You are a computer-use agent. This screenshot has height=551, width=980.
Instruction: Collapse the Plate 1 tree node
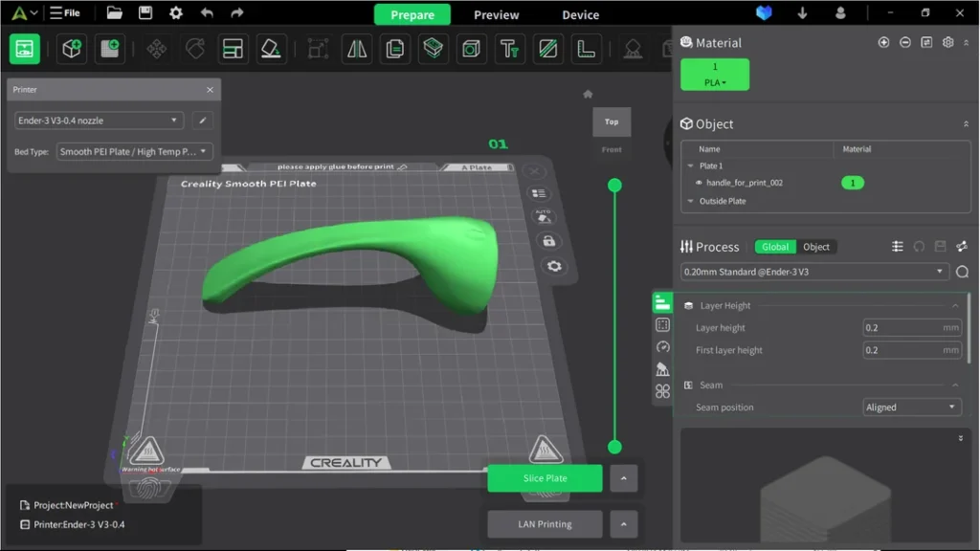[691, 166]
